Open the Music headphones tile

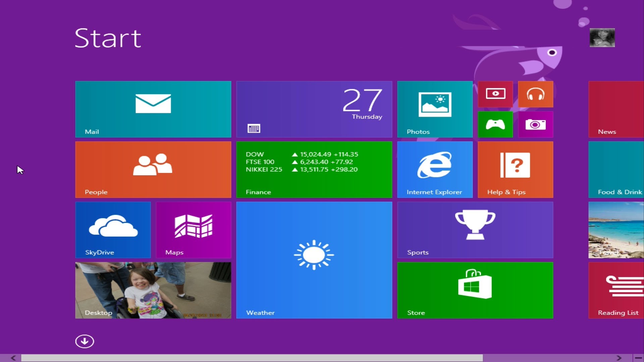click(x=535, y=94)
